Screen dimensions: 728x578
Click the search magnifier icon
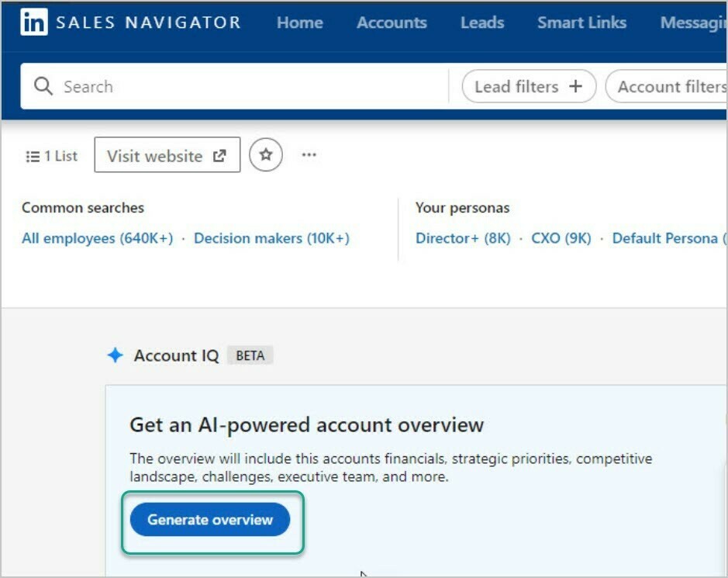point(43,86)
